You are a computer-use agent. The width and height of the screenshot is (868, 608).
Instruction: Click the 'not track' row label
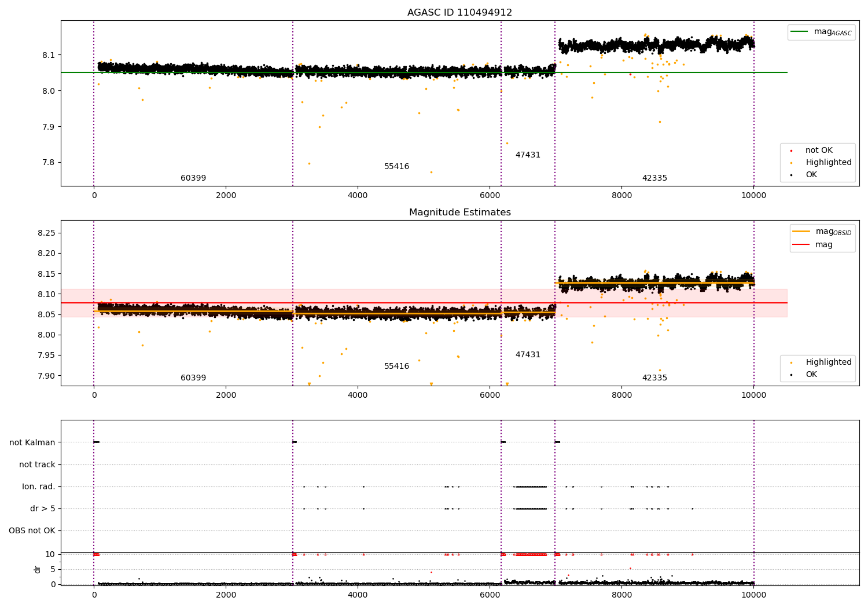[x=37, y=465]
